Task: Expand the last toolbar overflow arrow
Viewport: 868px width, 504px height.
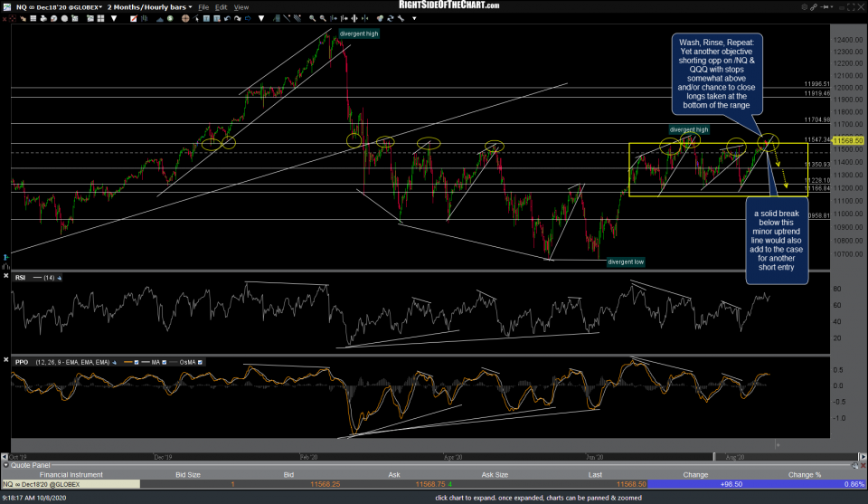Action: (x=414, y=18)
